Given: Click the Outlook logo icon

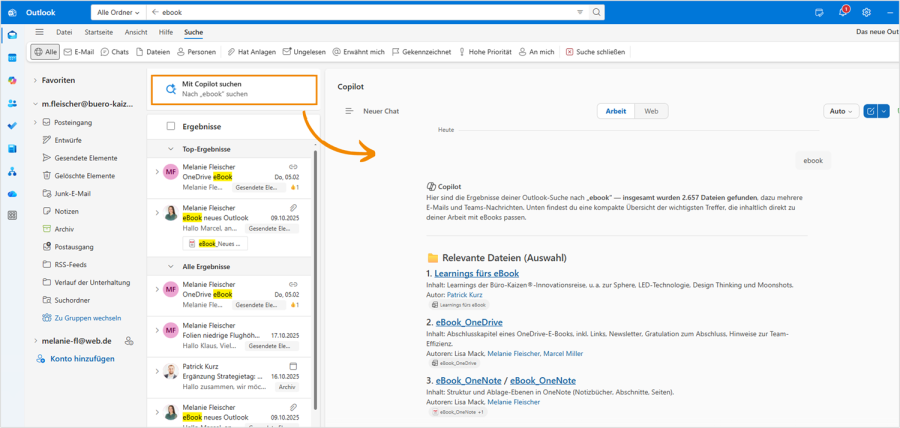Looking at the screenshot, I should (x=12, y=12).
